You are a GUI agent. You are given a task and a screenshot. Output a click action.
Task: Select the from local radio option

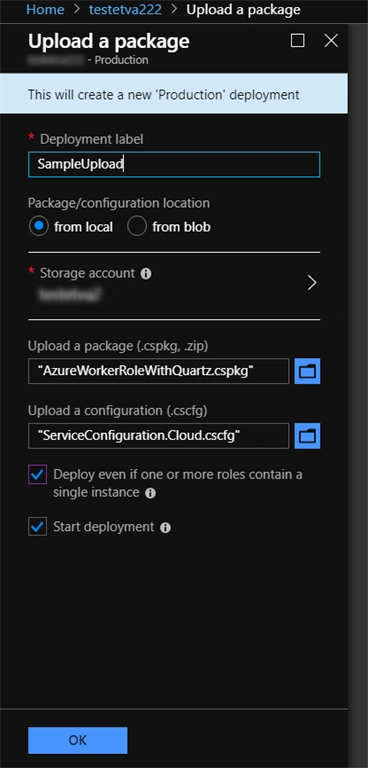[x=39, y=227]
